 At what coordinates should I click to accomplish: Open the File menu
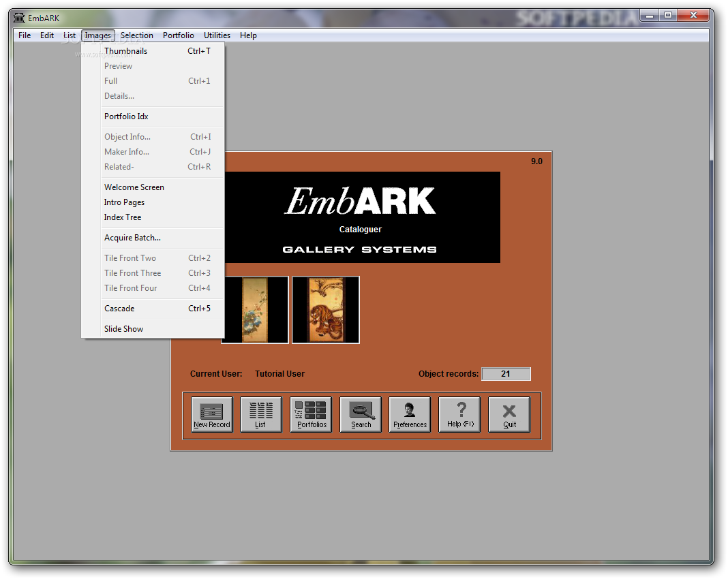click(x=25, y=35)
